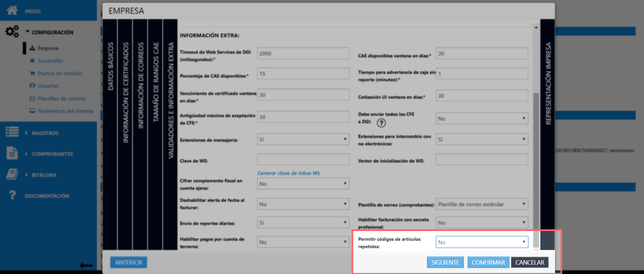This screenshot has height=274, width=644.
Task: Collapse sidebar using the left arrow icon
Action: pyautogui.click(x=86, y=265)
